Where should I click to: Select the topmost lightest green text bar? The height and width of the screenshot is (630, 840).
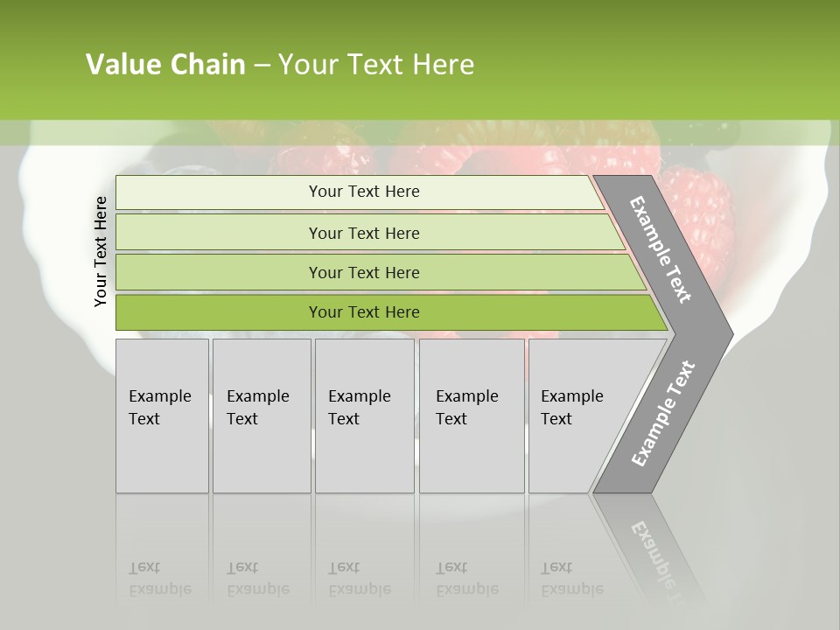pyautogui.click(x=363, y=192)
